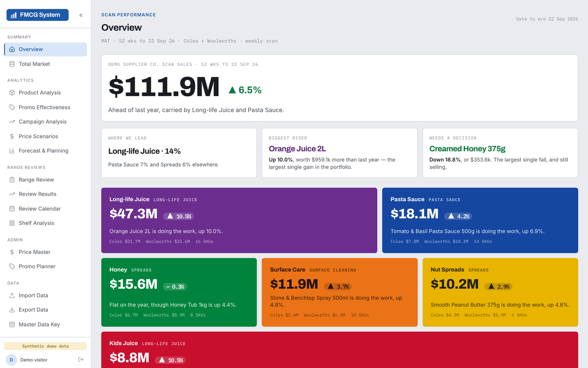Open Review Results

pyautogui.click(x=46, y=194)
